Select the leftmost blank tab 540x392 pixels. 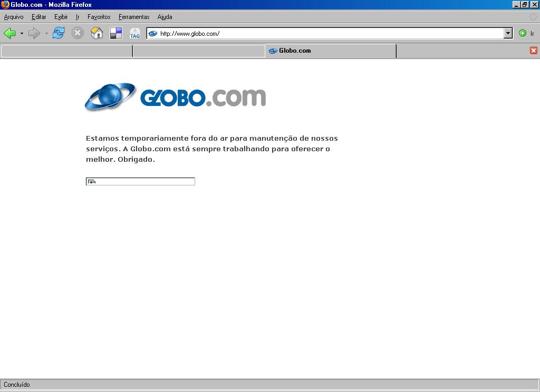pos(67,51)
